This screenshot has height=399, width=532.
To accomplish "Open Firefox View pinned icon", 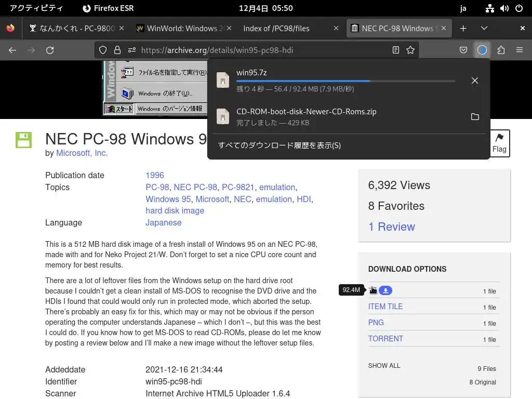I will pyautogui.click(x=10, y=28).
